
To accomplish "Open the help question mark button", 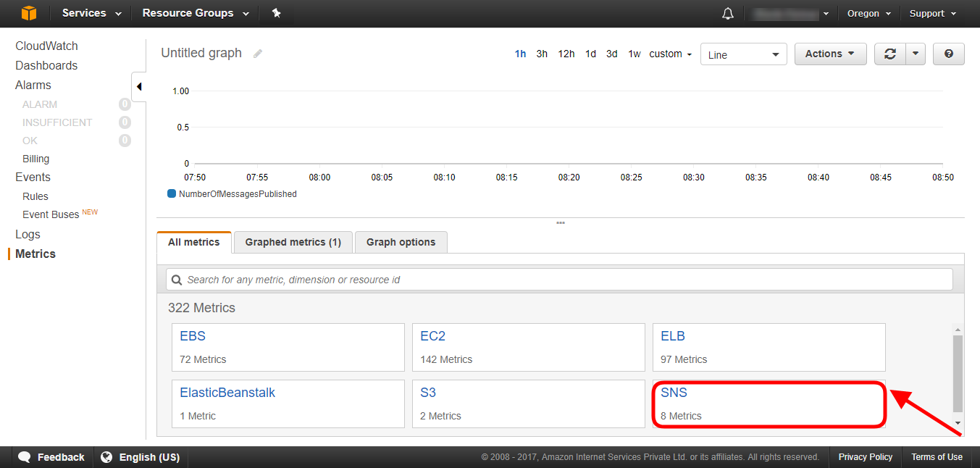I will 949,54.
